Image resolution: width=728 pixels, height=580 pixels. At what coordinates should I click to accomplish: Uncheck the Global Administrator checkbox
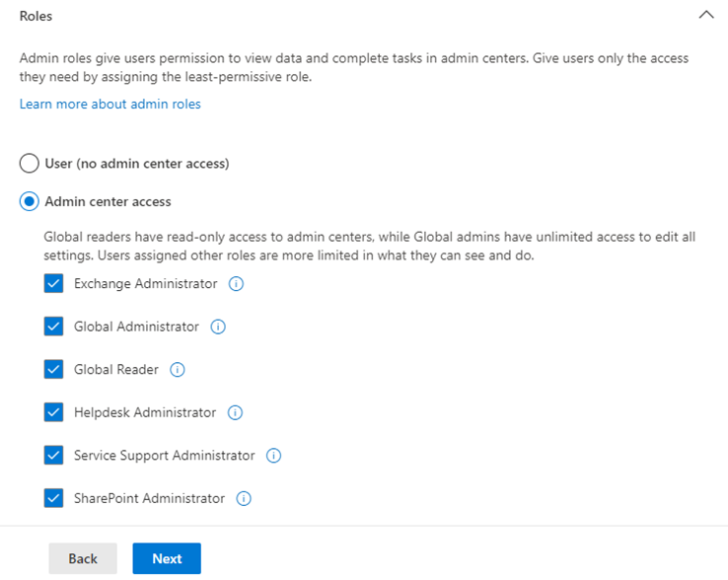tap(54, 326)
